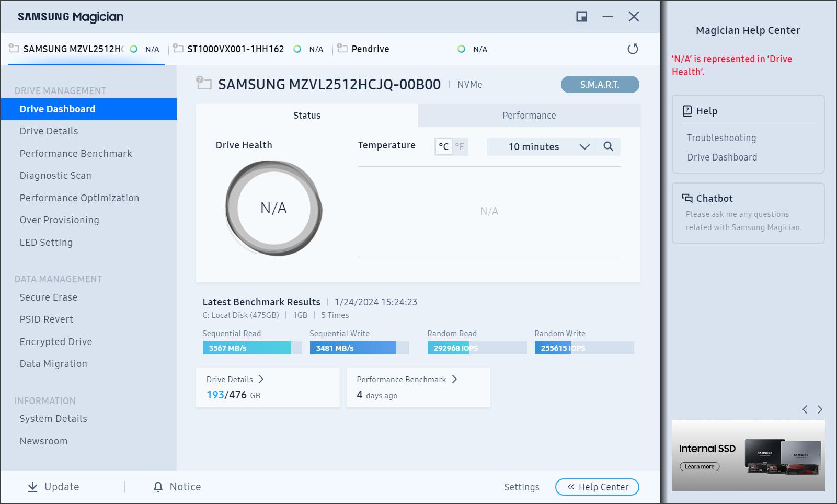Open Troubleshooting help link
The image size is (837, 504).
pos(721,138)
